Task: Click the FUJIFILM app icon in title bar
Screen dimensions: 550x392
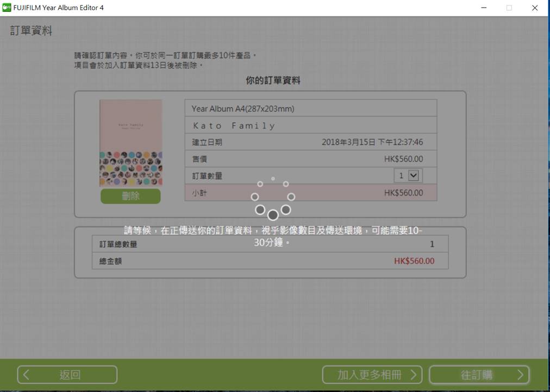Action: (7, 8)
